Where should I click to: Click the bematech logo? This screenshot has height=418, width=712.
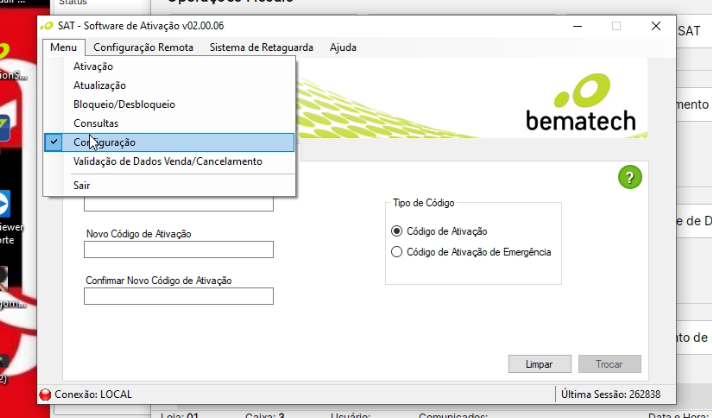click(581, 103)
